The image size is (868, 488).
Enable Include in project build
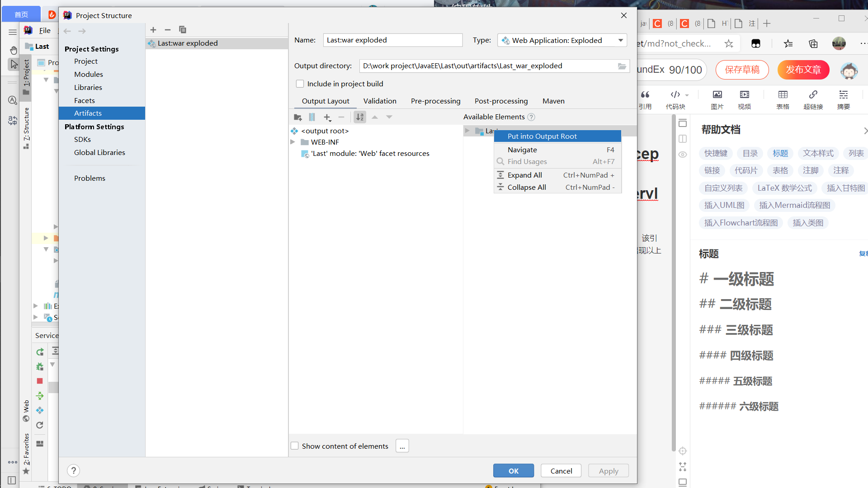[300, 84]
